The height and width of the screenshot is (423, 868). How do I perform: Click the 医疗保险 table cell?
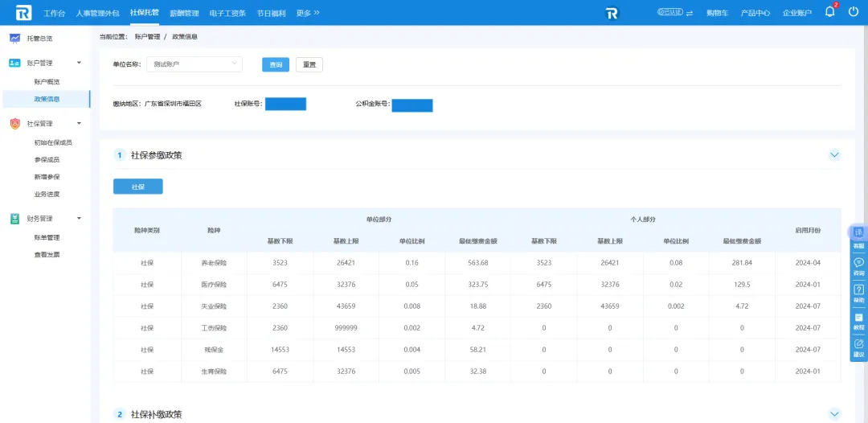click(x=214, y=285)
